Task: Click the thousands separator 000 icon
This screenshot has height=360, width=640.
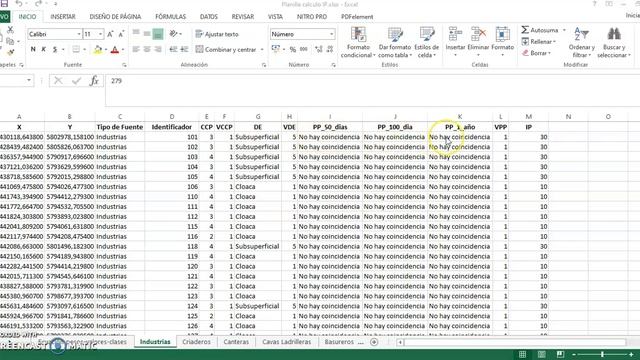Action: 304,49
